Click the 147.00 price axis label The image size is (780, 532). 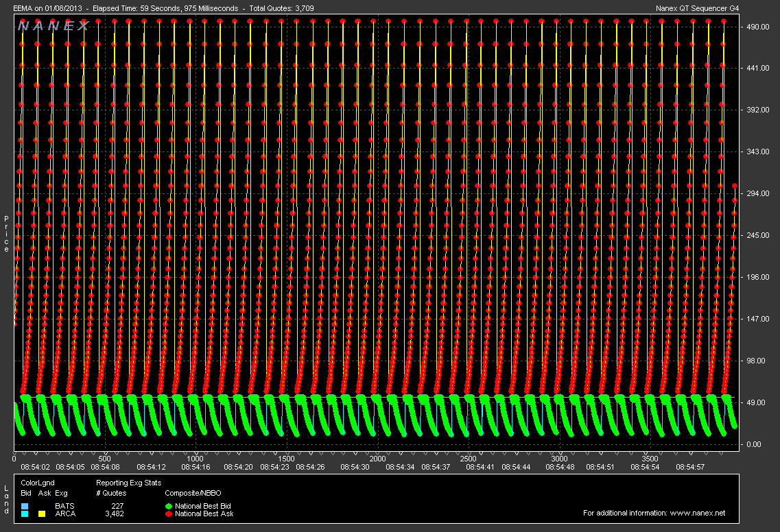click(x=757, y=319)
